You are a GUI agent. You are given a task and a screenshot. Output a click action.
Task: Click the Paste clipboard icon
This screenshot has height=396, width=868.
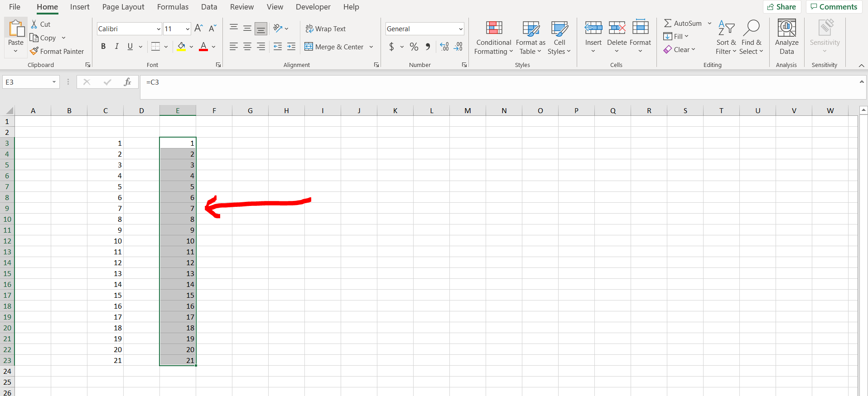point(16,28)
